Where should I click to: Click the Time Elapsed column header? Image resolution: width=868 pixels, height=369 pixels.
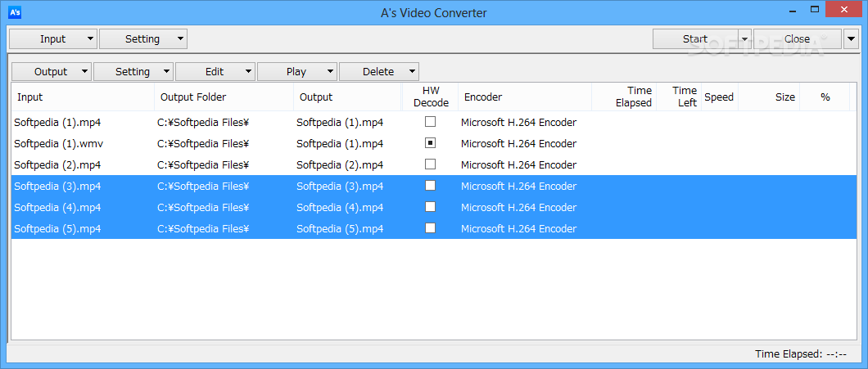624,97
